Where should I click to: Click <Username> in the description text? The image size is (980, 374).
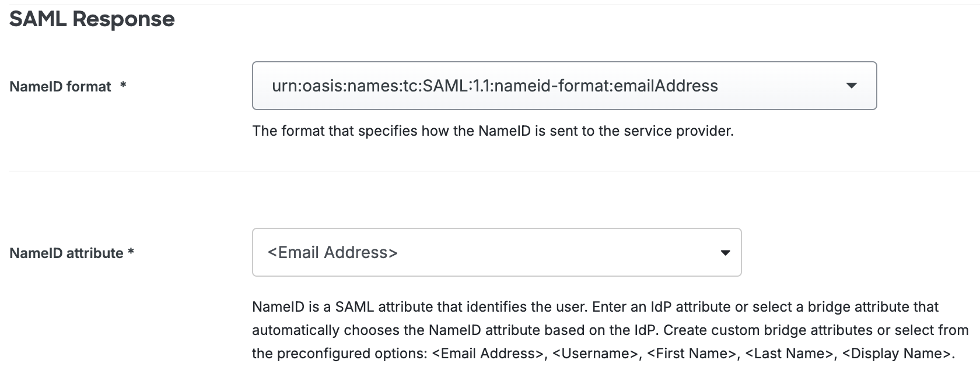[x=595, y=354]
